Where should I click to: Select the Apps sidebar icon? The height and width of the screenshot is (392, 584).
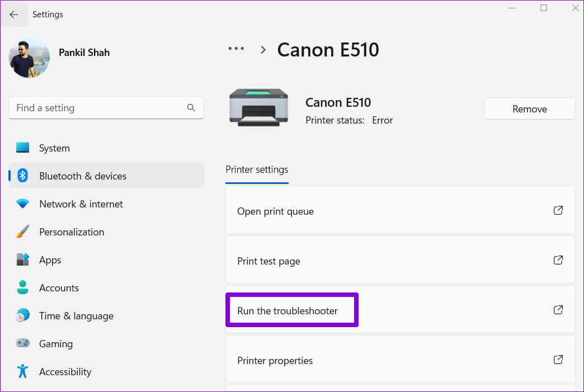pyautogui.click(x=22, y=259)
